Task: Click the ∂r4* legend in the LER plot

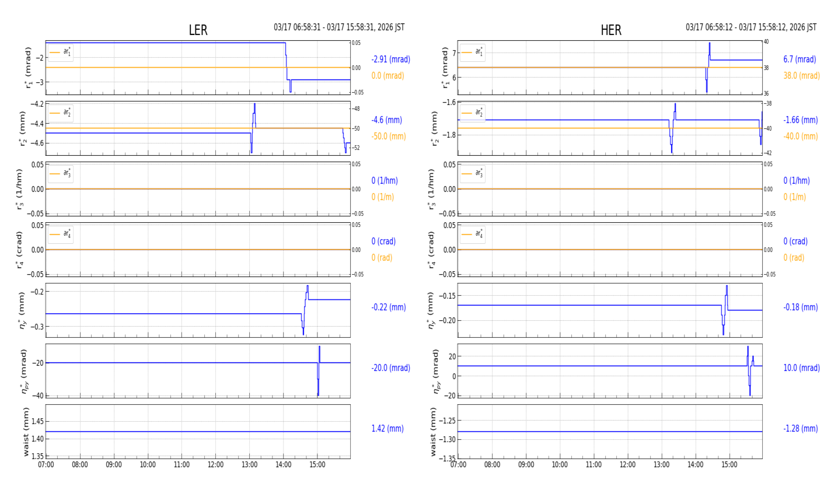Action: pos(61,235)
